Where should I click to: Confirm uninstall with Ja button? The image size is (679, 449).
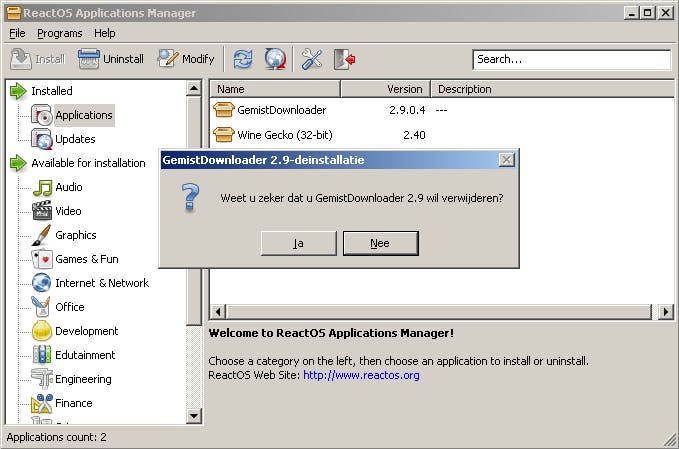click(298, 243)
